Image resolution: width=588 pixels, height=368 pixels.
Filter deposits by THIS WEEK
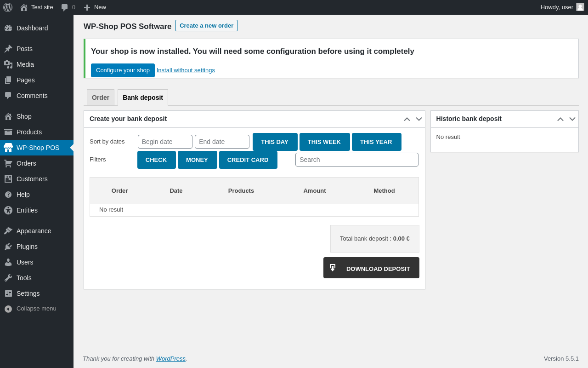click(324, 142)
